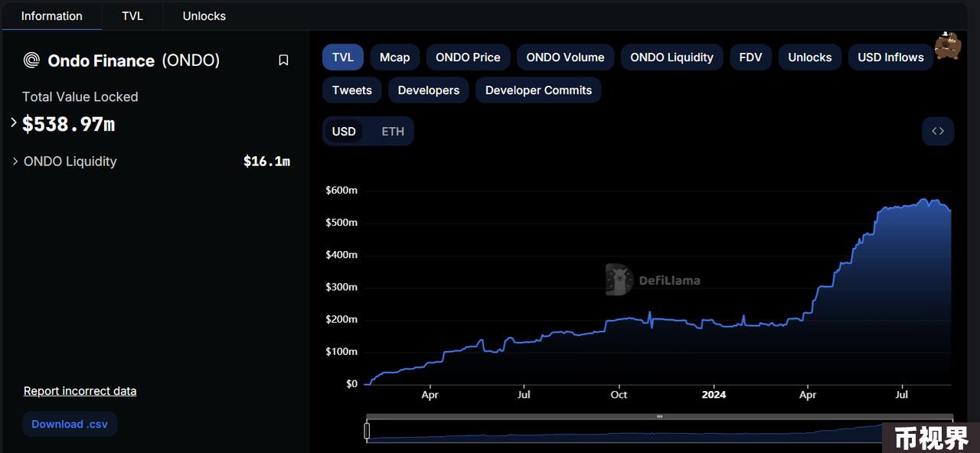Switch chart denomination to USD
Viewport: 980px width, 453px height.
[344, 132]
